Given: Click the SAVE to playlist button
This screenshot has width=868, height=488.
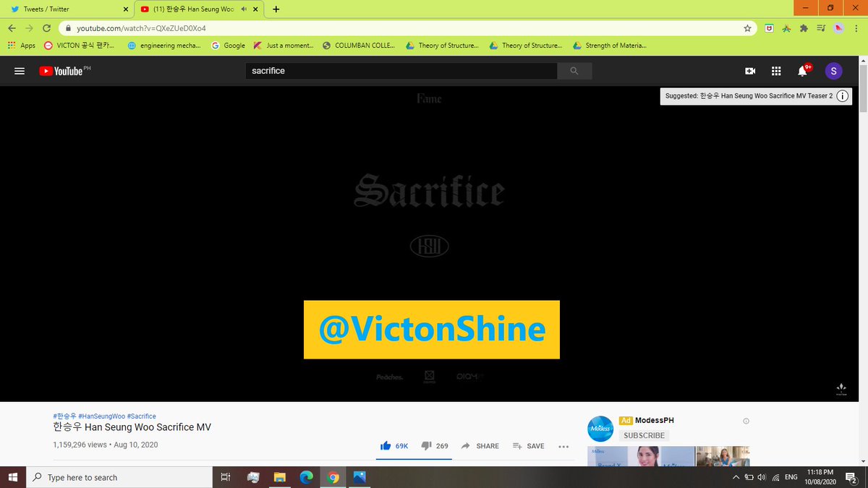Looking at the screenshot, I should (x=529, y=446).
